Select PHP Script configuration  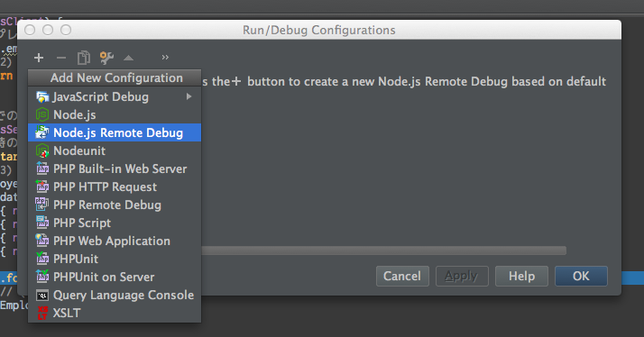click(115, 223)
